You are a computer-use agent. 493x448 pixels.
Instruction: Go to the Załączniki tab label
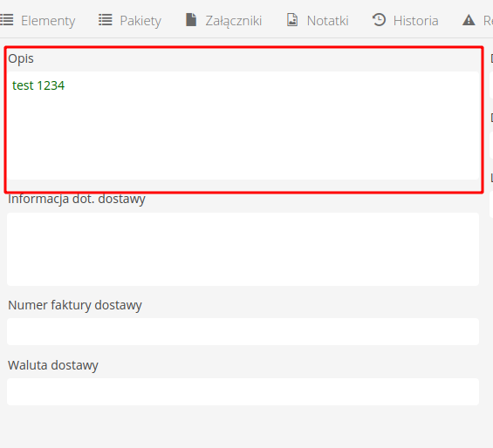tap(234, 21)
